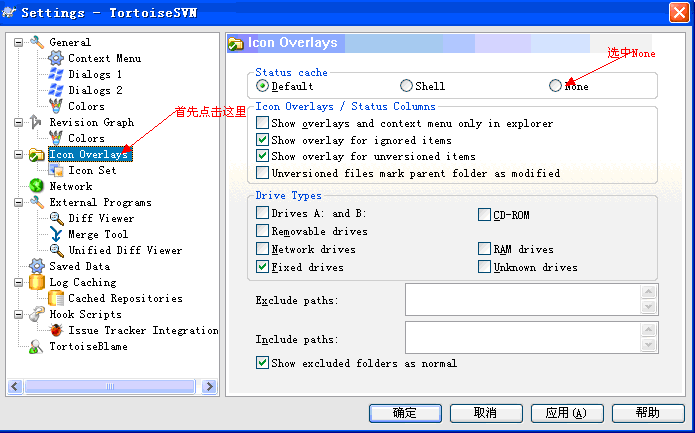Click tree panel scrollbar right arrow
Screen dimensions: 695x433
(209, 386)
